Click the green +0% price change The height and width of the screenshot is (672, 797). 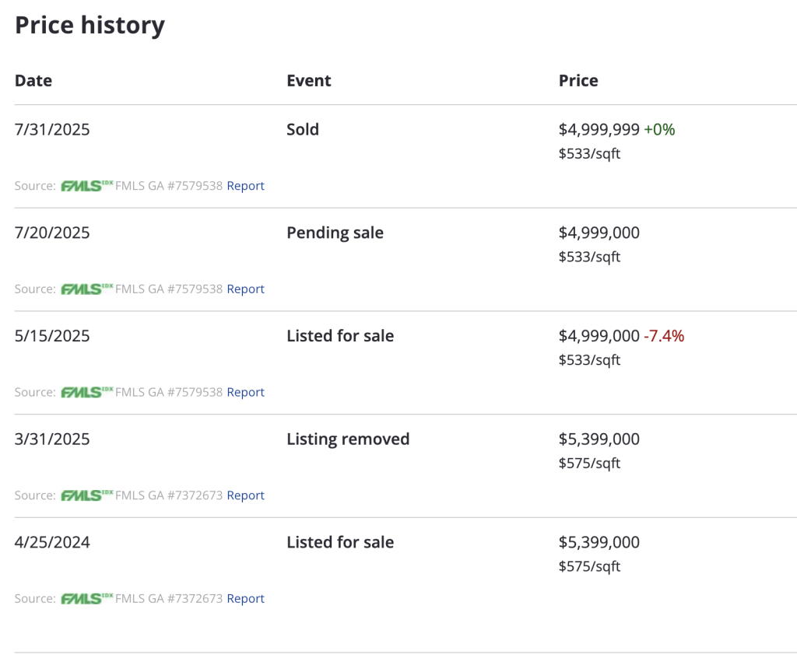(x=659, y=130)
